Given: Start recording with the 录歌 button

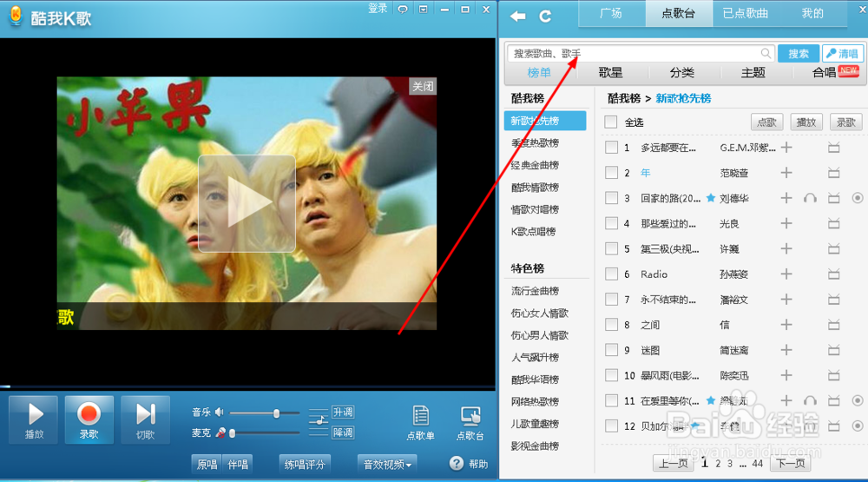Looking at the screenshot, I should [x=89, y=420].
